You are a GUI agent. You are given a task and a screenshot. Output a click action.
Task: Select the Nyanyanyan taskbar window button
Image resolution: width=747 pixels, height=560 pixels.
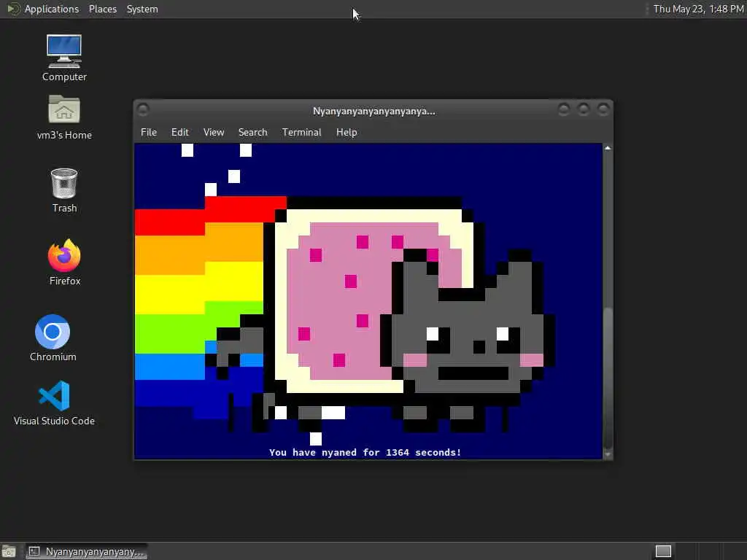click(x=87, y=551)
